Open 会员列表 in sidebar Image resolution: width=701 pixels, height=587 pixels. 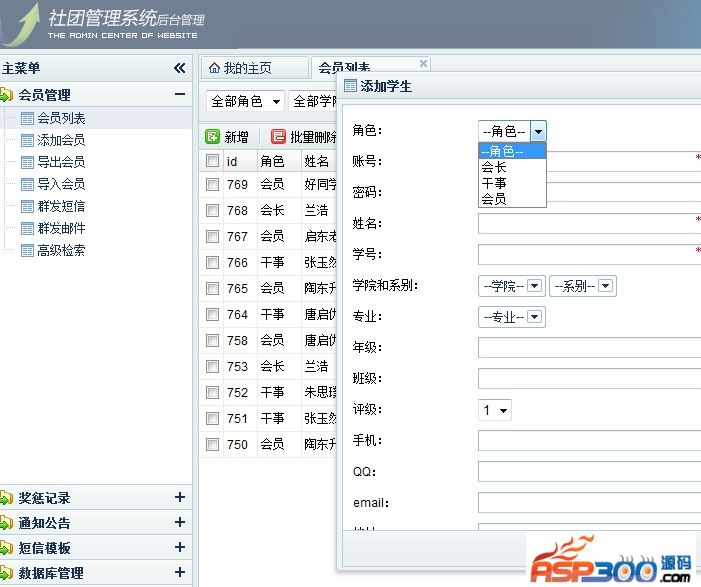pos(61,118)
